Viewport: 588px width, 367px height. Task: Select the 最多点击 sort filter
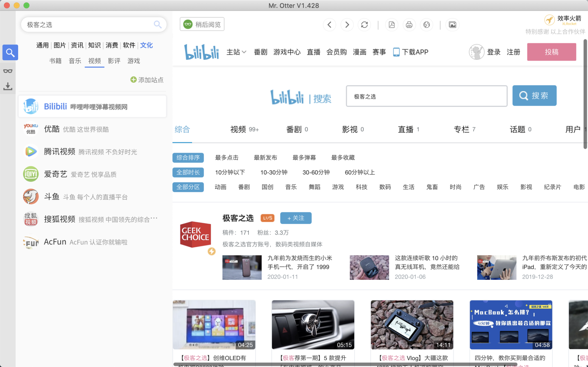pyautogui.click(x=227, y=157)
